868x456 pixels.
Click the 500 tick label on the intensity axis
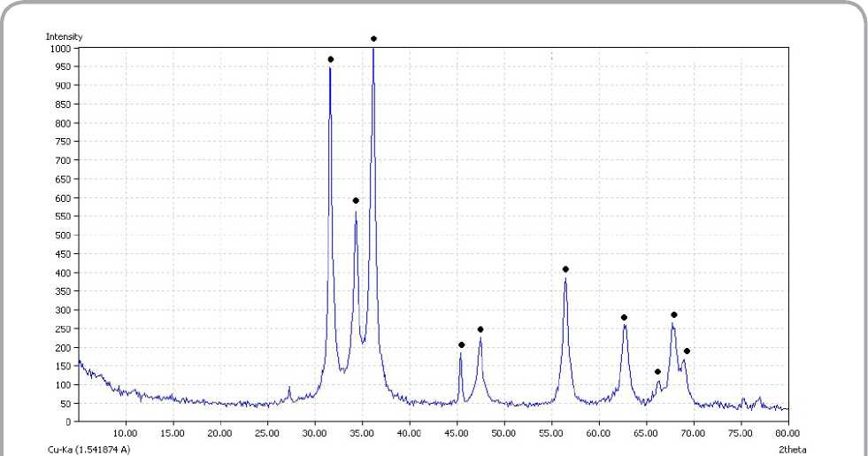[65, 236]
